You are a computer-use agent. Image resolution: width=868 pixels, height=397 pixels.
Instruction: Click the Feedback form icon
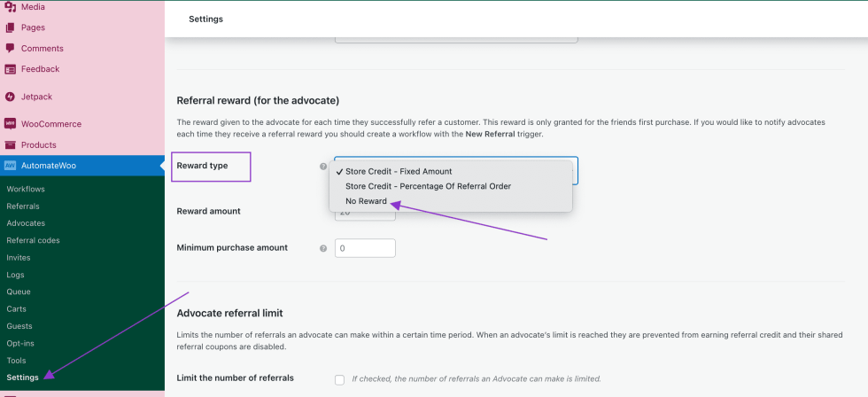[11, 69]
